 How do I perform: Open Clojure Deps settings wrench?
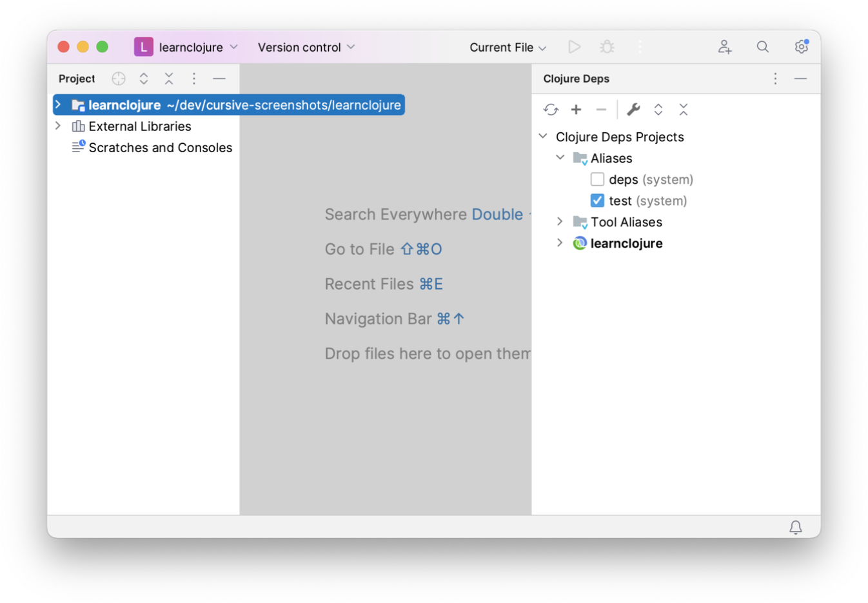633,110
